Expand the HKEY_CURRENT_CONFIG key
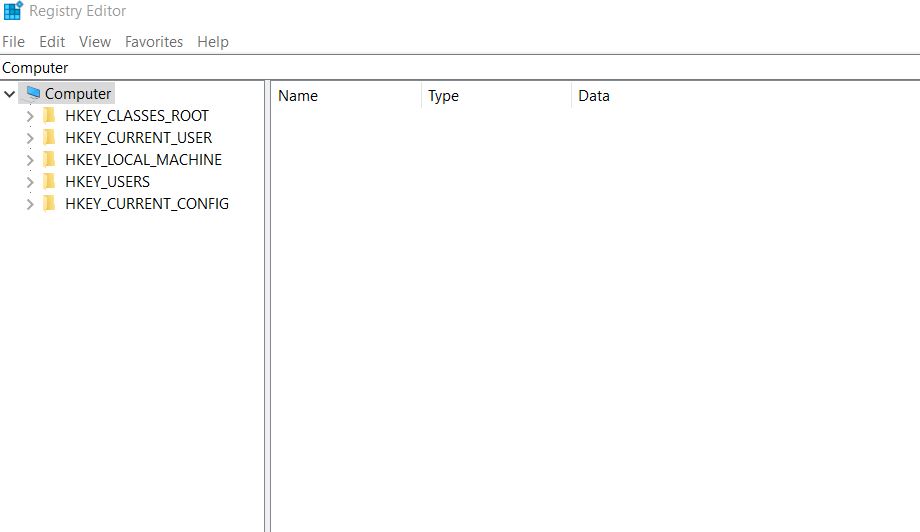This screenshot has width=920, height=532. pos(30,204)
